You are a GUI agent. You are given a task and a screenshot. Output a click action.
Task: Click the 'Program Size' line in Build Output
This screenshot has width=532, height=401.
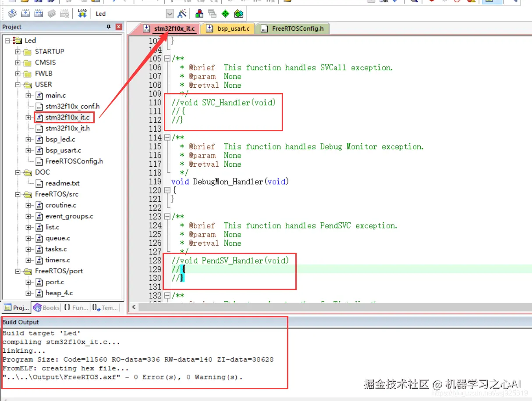click(x=138, y=359)
